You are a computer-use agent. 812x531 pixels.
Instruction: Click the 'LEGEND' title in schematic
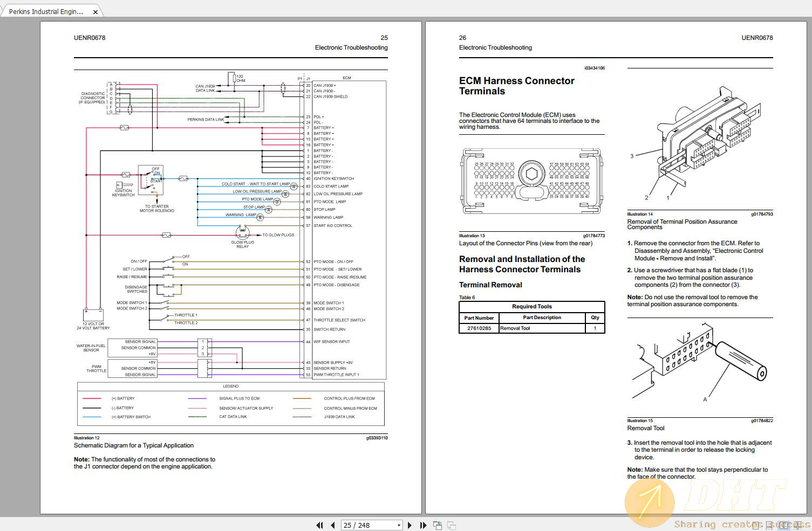pos(230,386)
